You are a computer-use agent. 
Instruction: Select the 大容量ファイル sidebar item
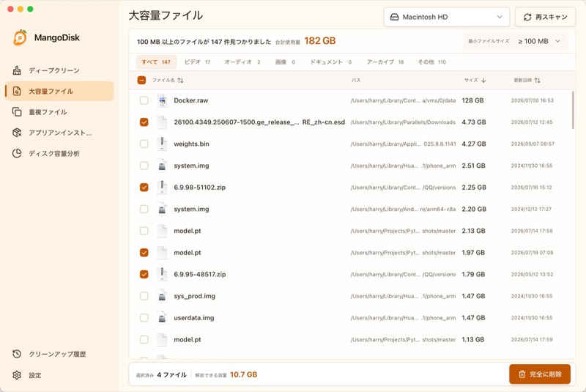[59, 91]
